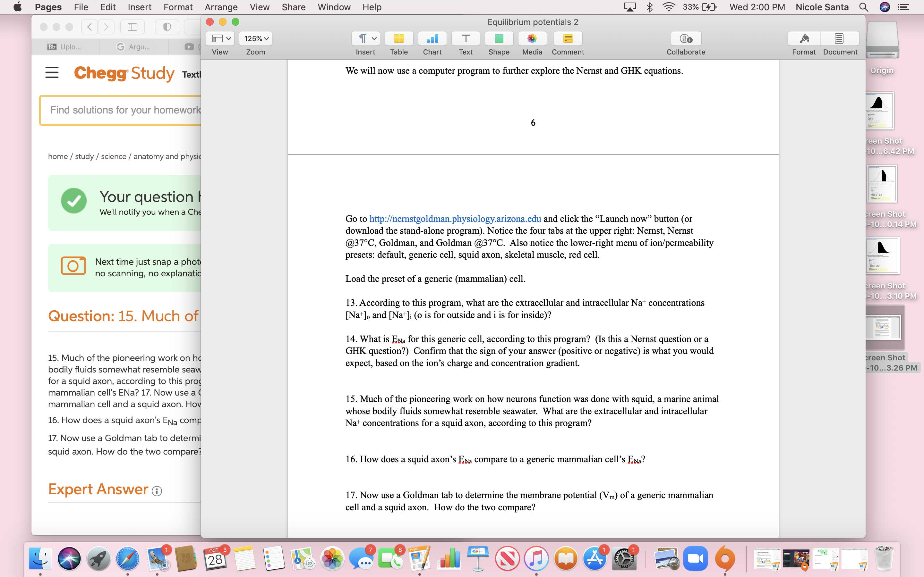Open the Chegg Study hamburger menu

pos(52,72)
